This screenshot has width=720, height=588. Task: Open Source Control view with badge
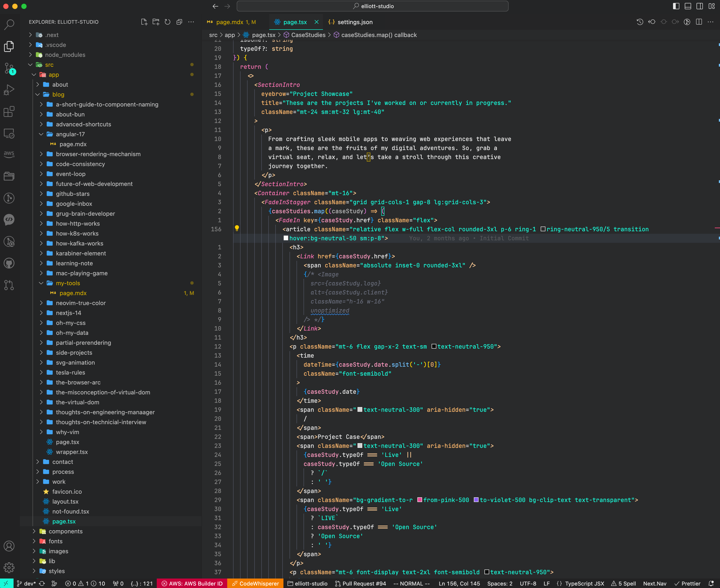tap(9, 68)
